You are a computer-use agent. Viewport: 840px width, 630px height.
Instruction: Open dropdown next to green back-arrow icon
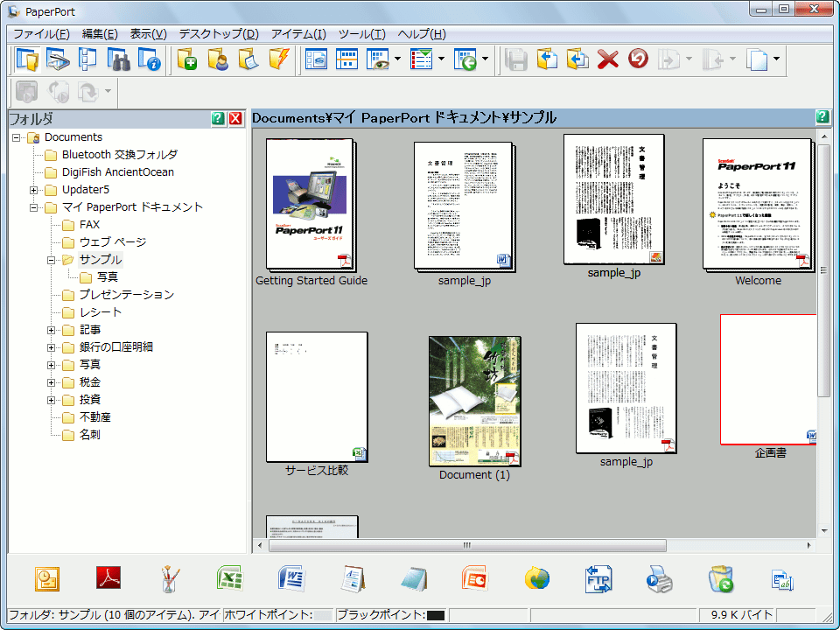pyautogui.click(x=486, y=59)
